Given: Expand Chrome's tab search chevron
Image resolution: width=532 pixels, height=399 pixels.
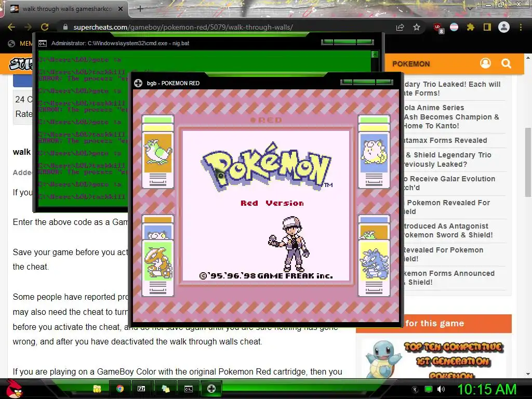Looking at the screenshot, I should (470, 8).
